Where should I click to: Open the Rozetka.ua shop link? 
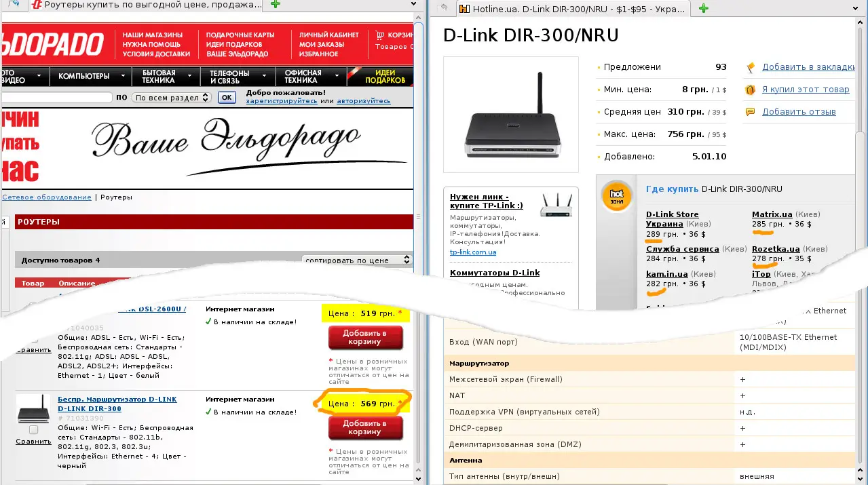pyautogui.click(x=776, y=249)
